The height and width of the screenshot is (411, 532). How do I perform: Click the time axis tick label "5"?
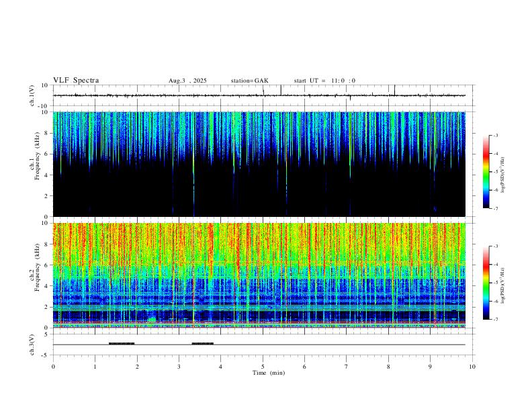tap(263, 367)
